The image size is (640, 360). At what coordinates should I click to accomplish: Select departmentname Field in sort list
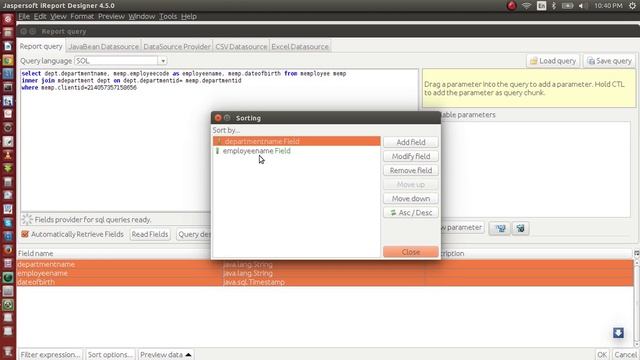pos(297,141)
